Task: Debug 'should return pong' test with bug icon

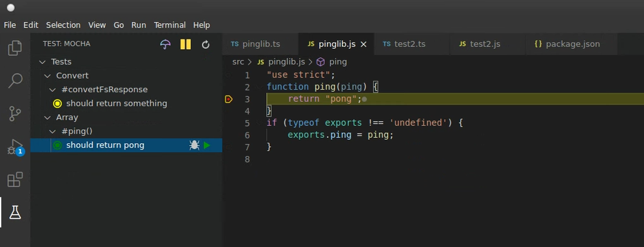Action: pyautogui.click(x=194, y=145)
